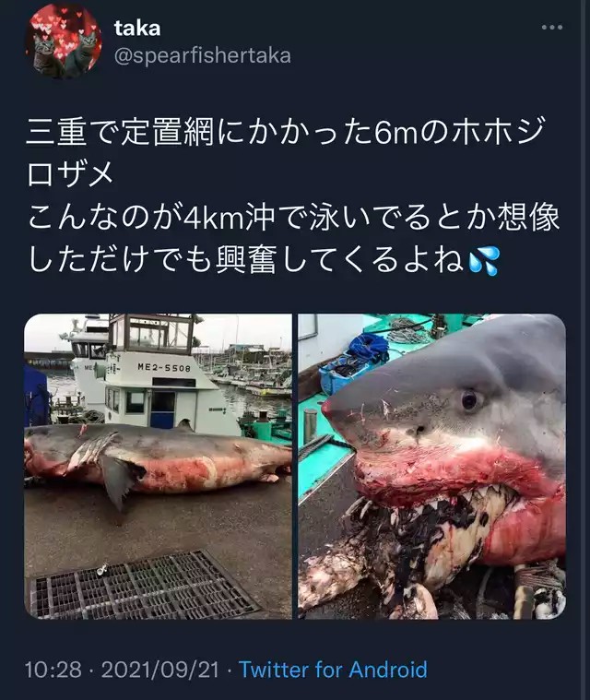Click the word "三重" starting the tweet
The height and width of the screenshot is (700, 590).
click(x=56, y=134)
